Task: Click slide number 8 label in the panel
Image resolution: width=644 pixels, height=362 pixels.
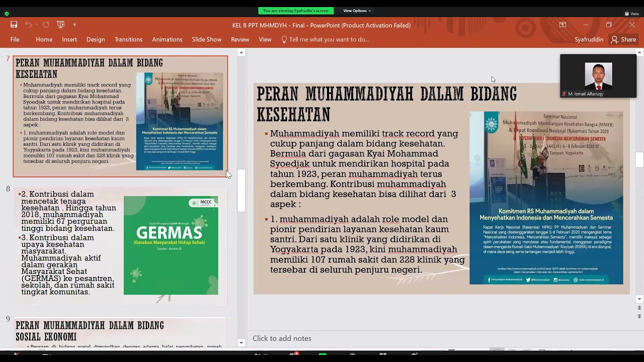Action: point(8,189)
